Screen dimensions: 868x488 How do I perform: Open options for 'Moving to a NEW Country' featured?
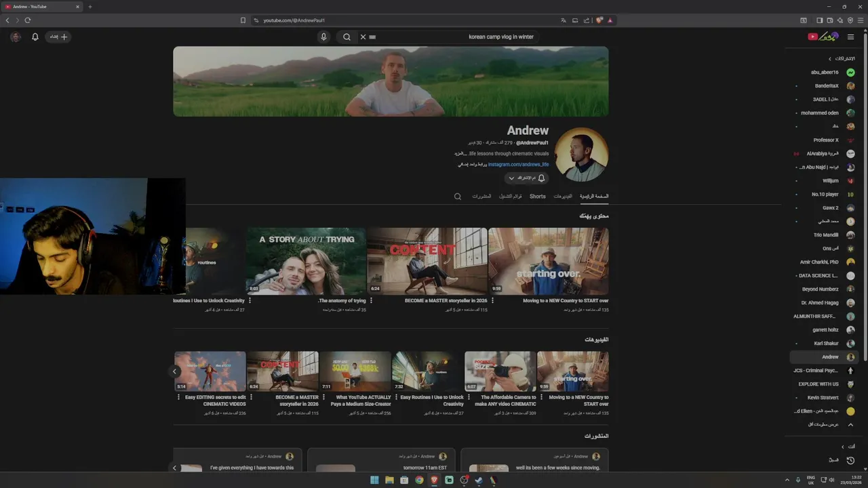(492, 300)
